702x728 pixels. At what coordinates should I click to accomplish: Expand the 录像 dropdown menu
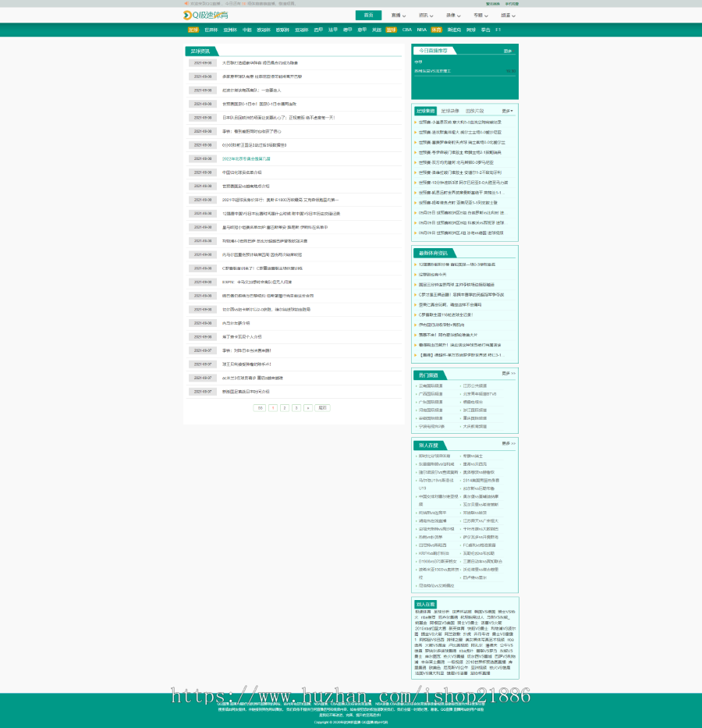click(x=453, y=16)
